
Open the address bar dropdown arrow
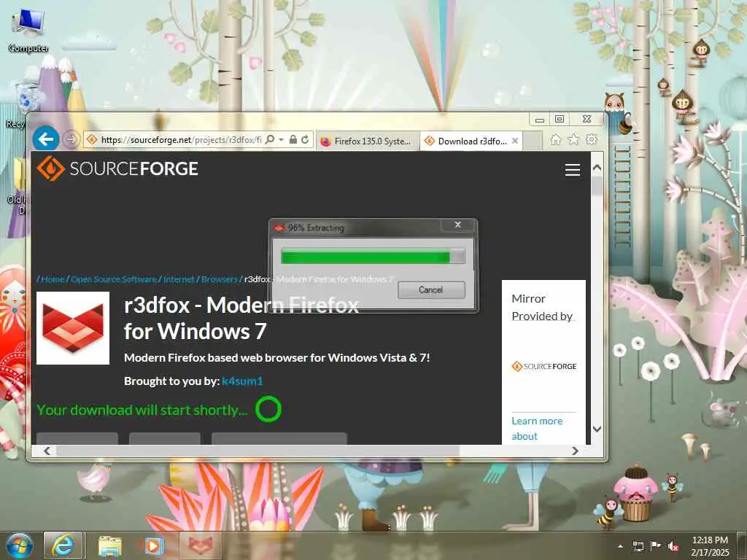[x=281, y=139]
